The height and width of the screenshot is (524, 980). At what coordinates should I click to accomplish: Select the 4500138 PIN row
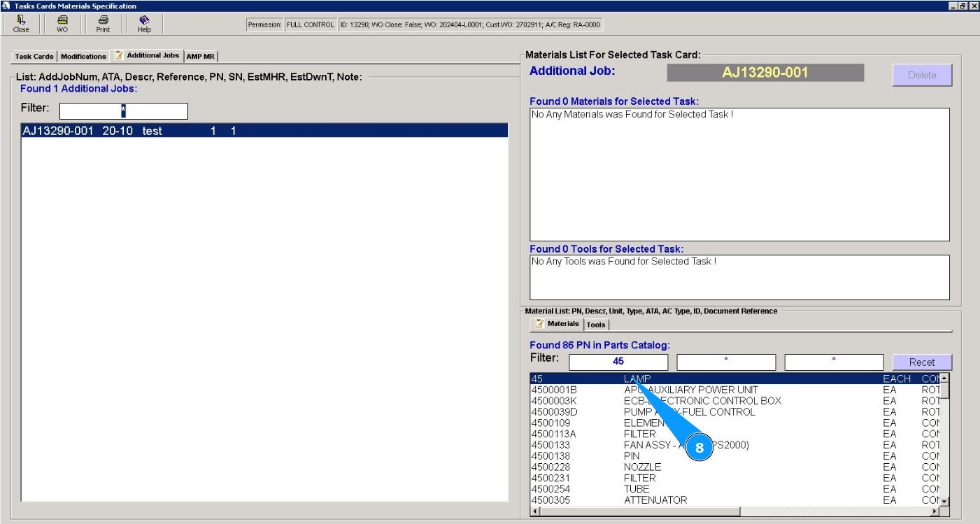734,456
